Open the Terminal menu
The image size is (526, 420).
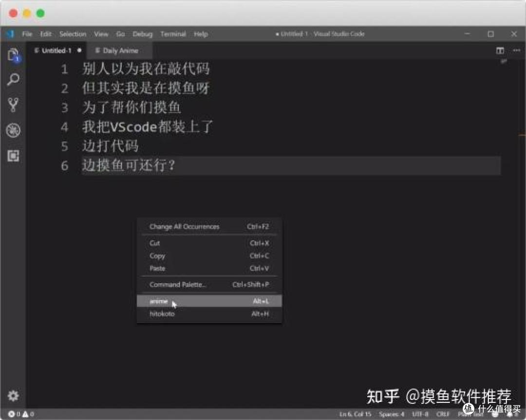coord(173,34)
